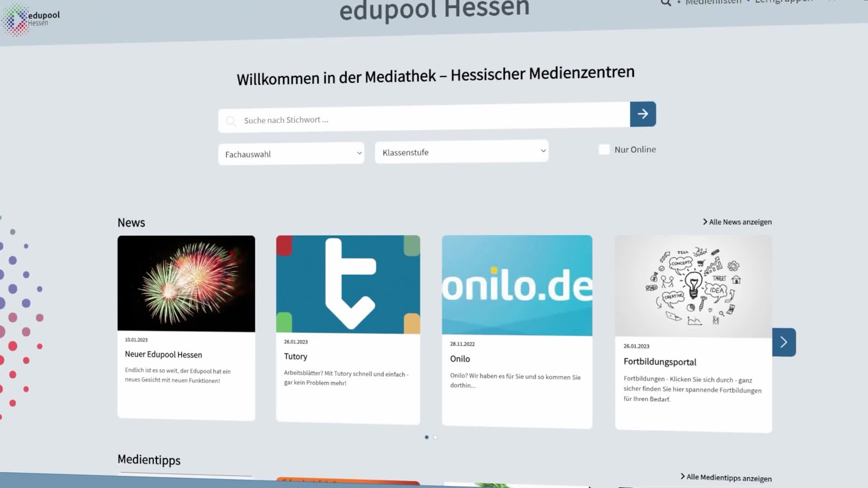Open the Fachauswahl dropdown
The height and width of the screenshot is (488, 868).
(291, 154)
